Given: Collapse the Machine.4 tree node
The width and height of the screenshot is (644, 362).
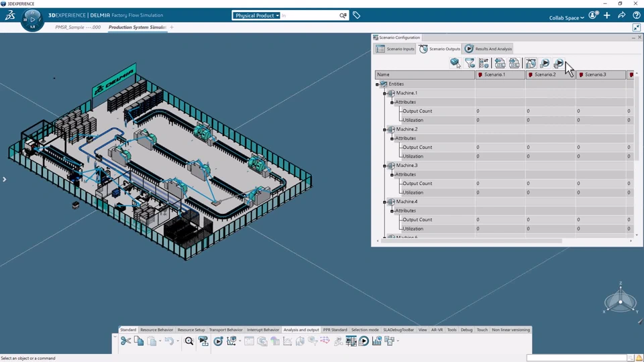Looking at the screenshot, I should (x=385, y=202).
